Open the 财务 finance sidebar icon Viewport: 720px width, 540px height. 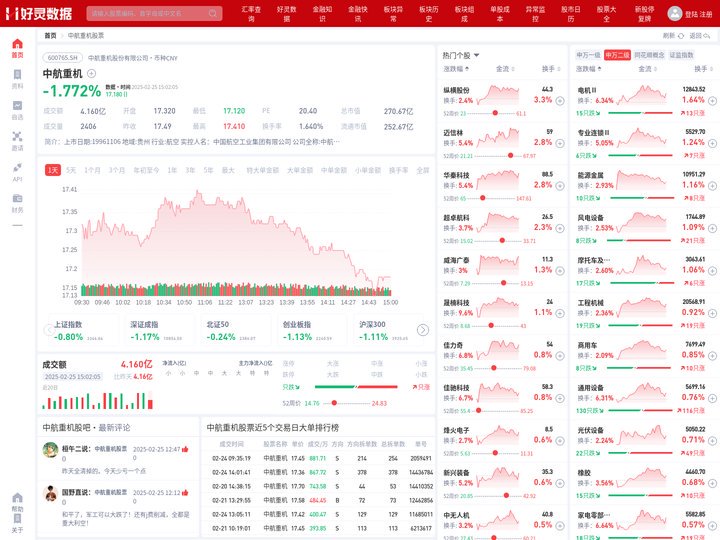(x=17, y=203)
